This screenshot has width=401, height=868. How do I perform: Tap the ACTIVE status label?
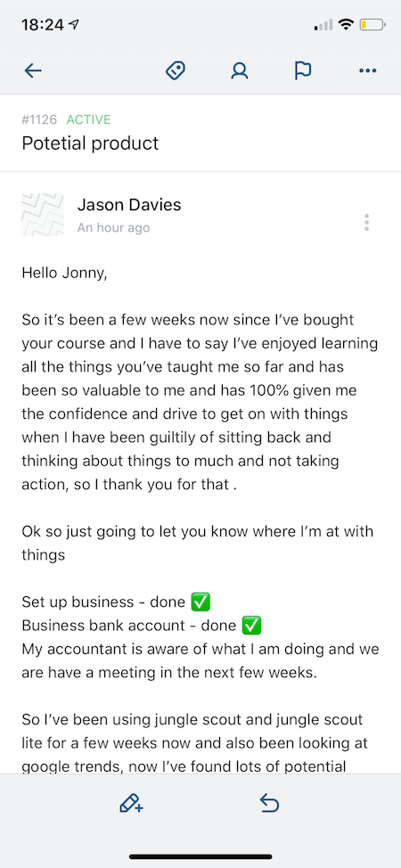(x=88, y=119)
